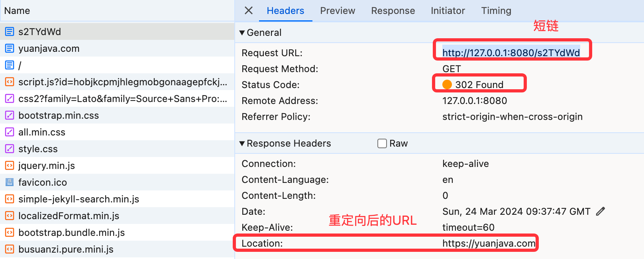
Task: Collapse the General section
Action: pyautogui.click(x=242, y=33)
